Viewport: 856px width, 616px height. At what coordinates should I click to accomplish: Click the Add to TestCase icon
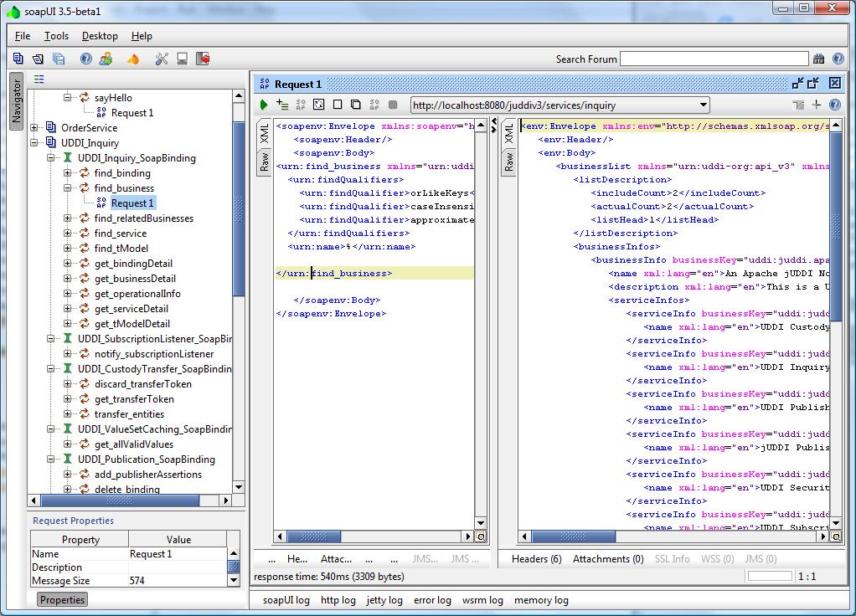[x=282, y=105]
